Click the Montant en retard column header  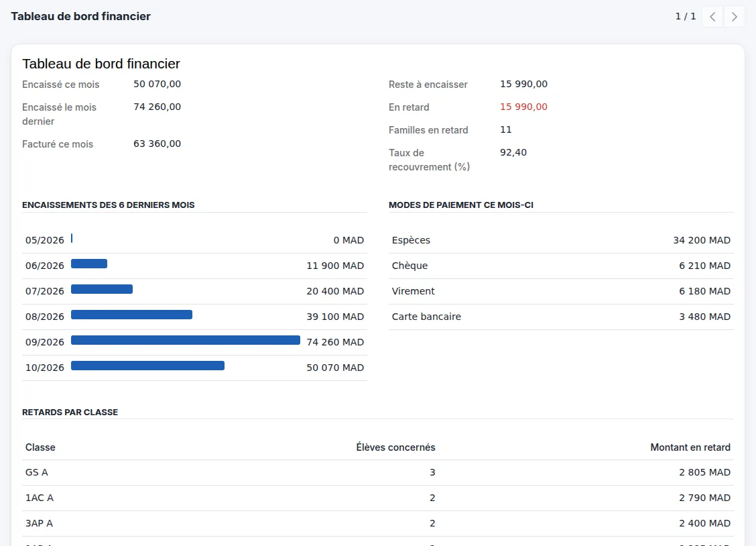[x=690, y=447]
